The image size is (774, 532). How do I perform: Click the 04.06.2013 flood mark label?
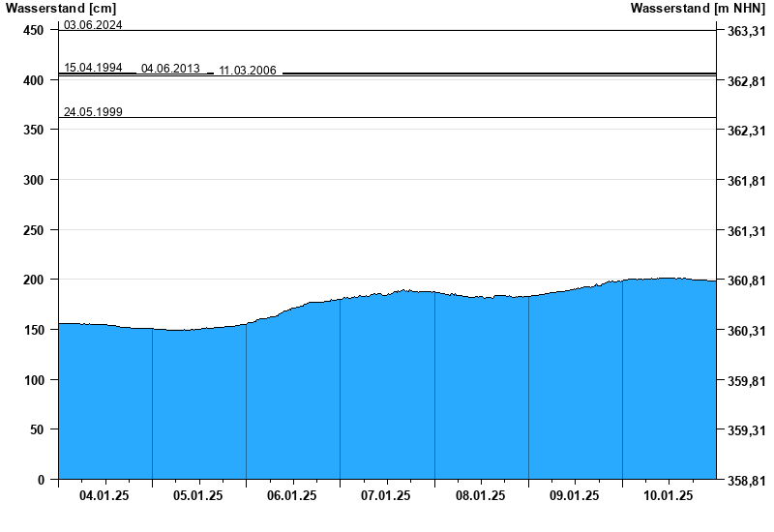coord(170,69)
